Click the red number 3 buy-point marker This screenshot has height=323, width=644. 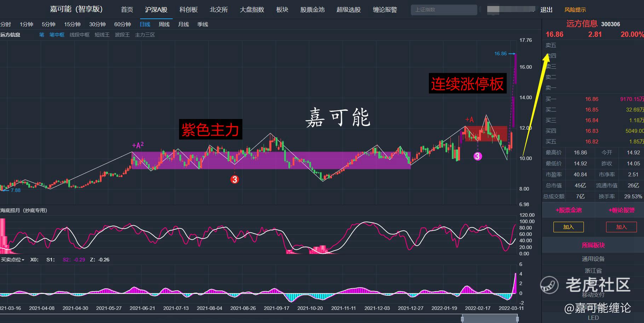coord(234,180)
